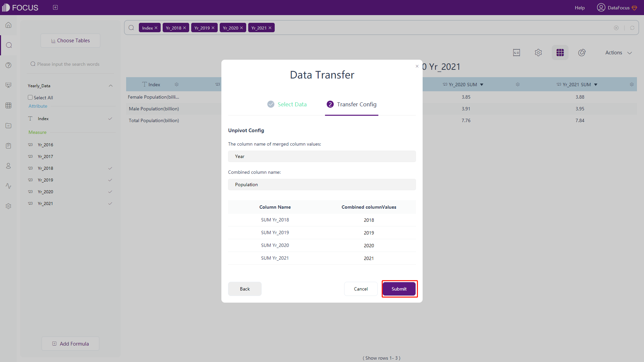644x362 pixels.
Task: Open new tab plus icon in header
Action: pyautogui.click(x=55, y=7)
